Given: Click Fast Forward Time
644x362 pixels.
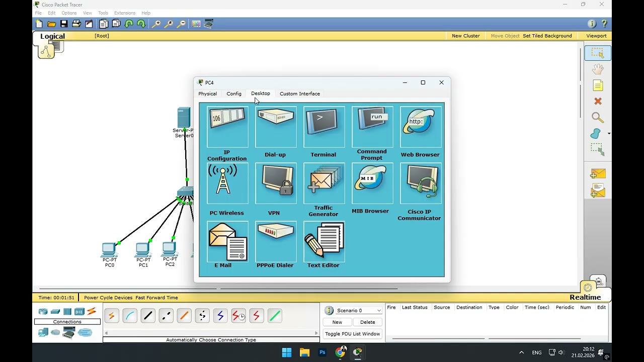Looking at the screenshot, I should (x=156, y=298).
